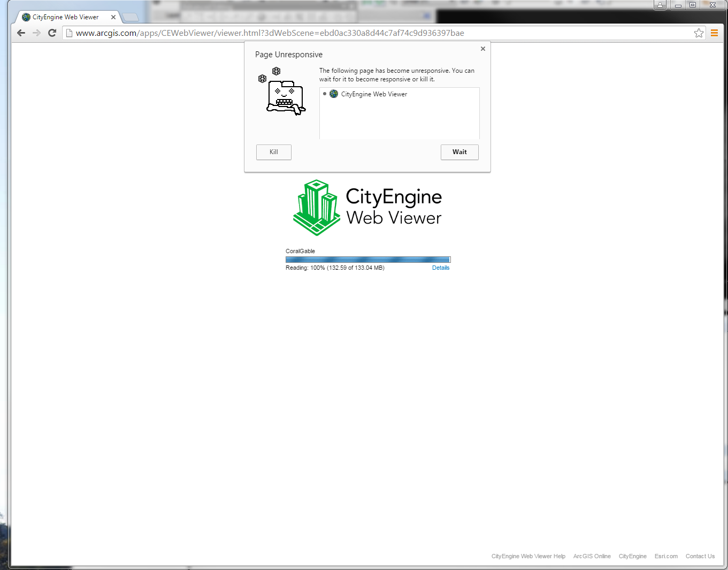Close the Page Unresponsive dialog
The width and height of the screenshot is (728, 570).
click(483, 49)
